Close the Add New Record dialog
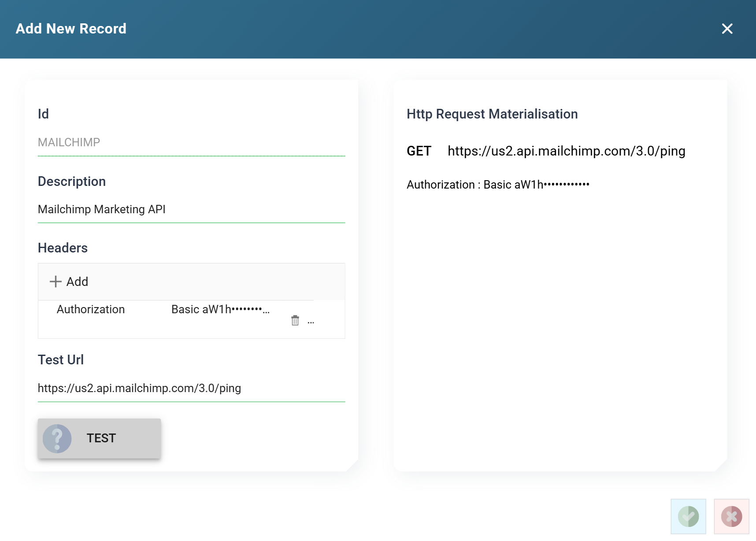The image size is (756, 541). tap(727, 29)
